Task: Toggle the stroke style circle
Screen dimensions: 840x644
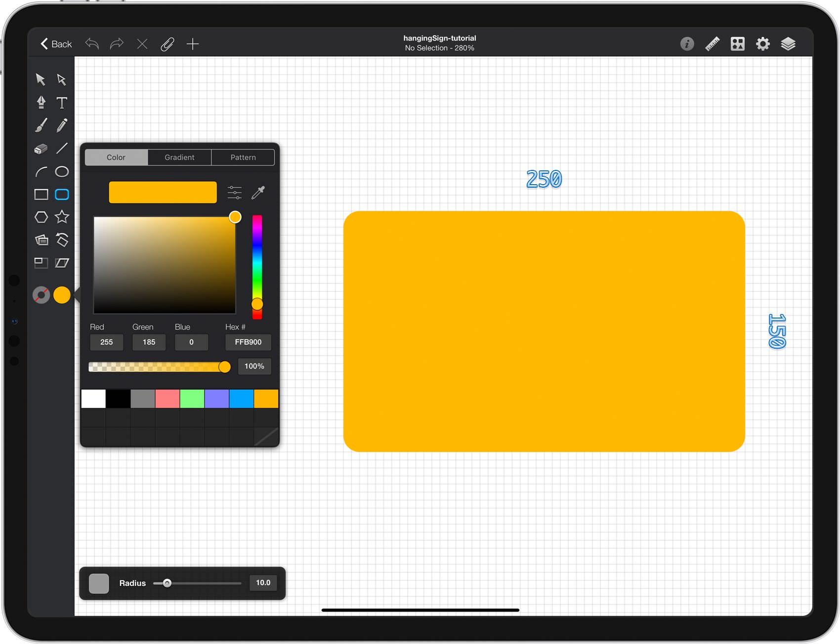Action: click(x=41, y=295)
